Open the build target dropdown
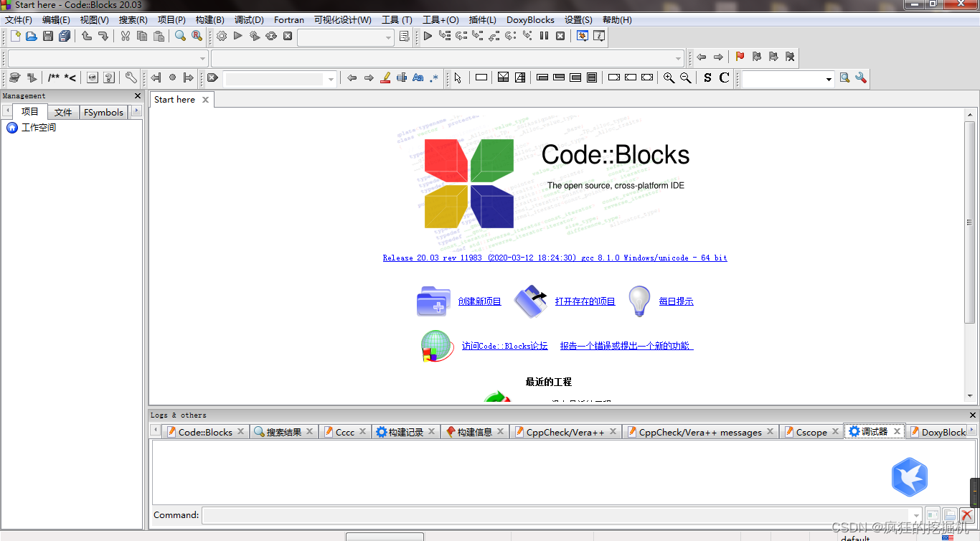This screenshot has height=541, width=980. coord(346,37)
